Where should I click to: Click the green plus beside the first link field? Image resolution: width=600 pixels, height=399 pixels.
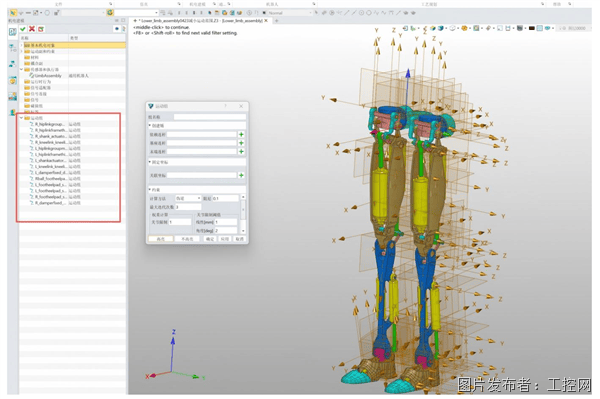(x=241, y=134)
